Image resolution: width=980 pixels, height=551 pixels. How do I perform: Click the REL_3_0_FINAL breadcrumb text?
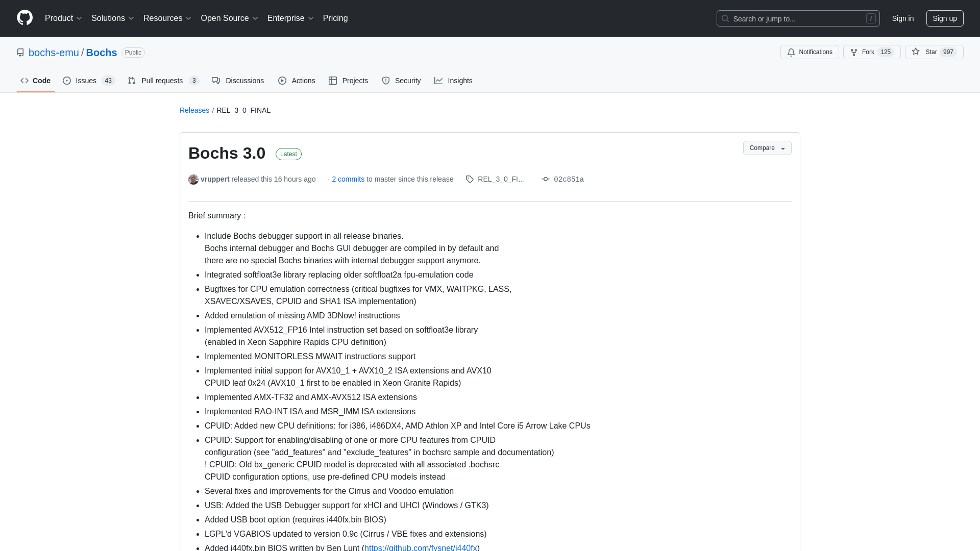tap(243, 110)
